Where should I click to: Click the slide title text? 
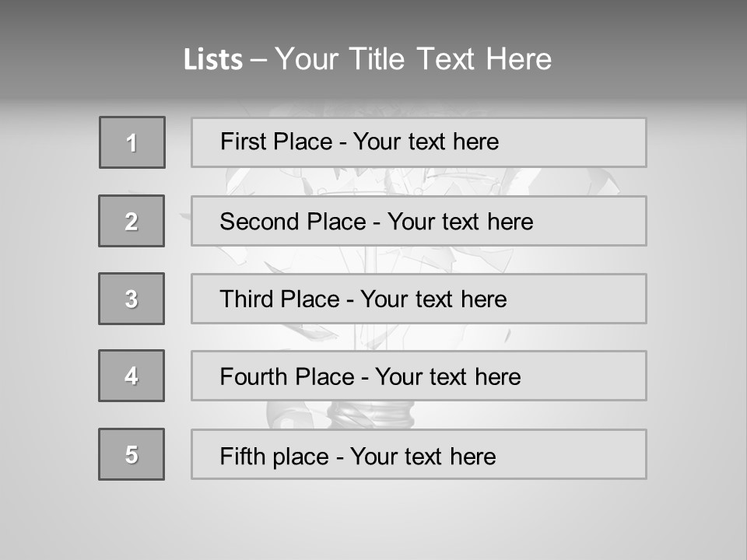point(367,59)
